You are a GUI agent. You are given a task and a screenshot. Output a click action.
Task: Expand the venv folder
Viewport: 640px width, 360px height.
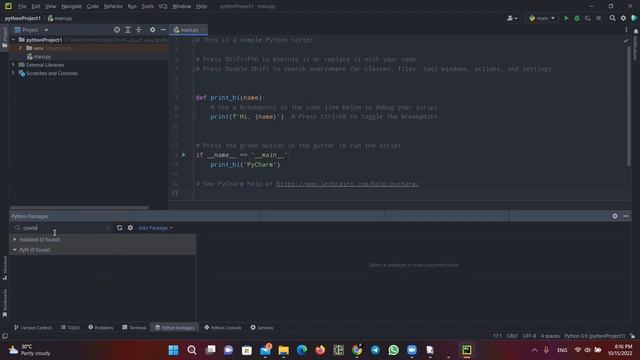pos(20,48)
